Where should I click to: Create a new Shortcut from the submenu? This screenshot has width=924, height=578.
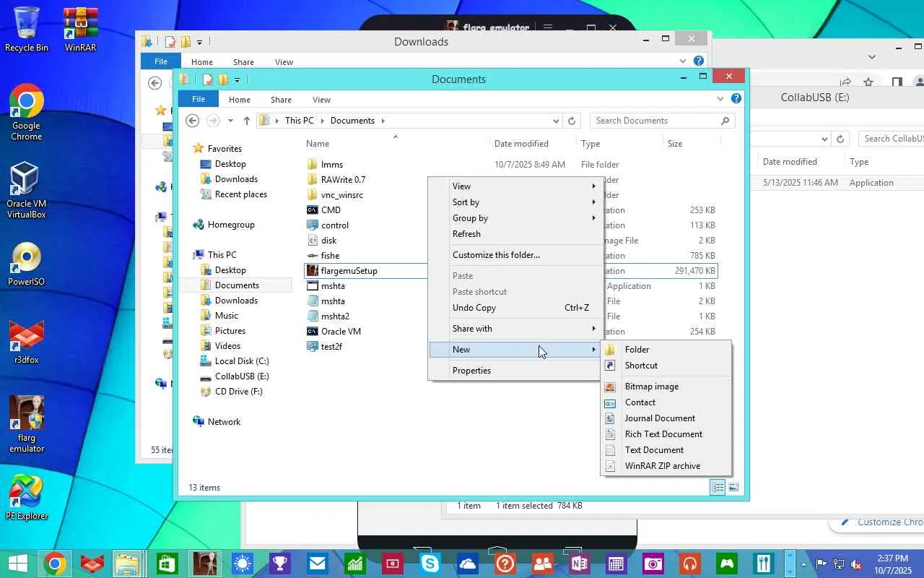(666, 366)
